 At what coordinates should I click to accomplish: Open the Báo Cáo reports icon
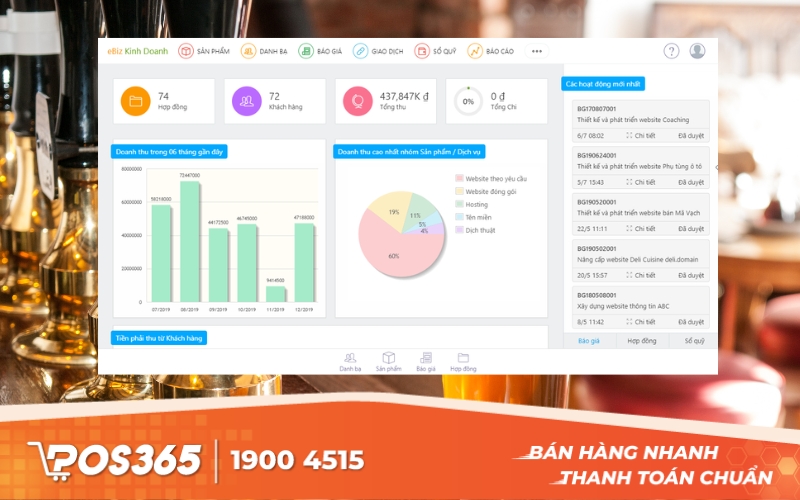pos(475,51)
